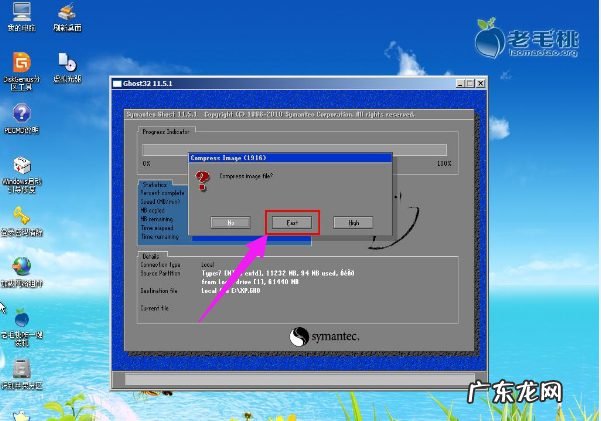Close the Ghost32 11.5.1 window
The width and height of the screenshot is (601, 421).
tap(481, 83)
